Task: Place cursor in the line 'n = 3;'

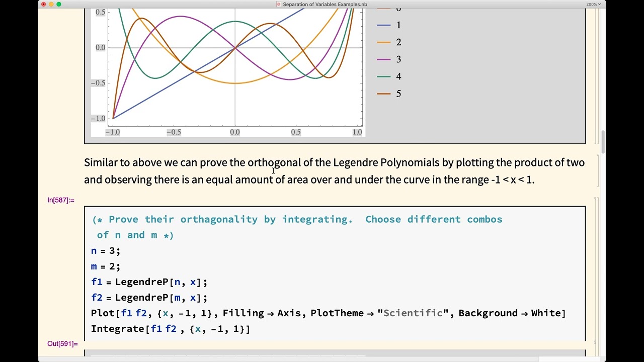Action: click(x=106, y=250)
